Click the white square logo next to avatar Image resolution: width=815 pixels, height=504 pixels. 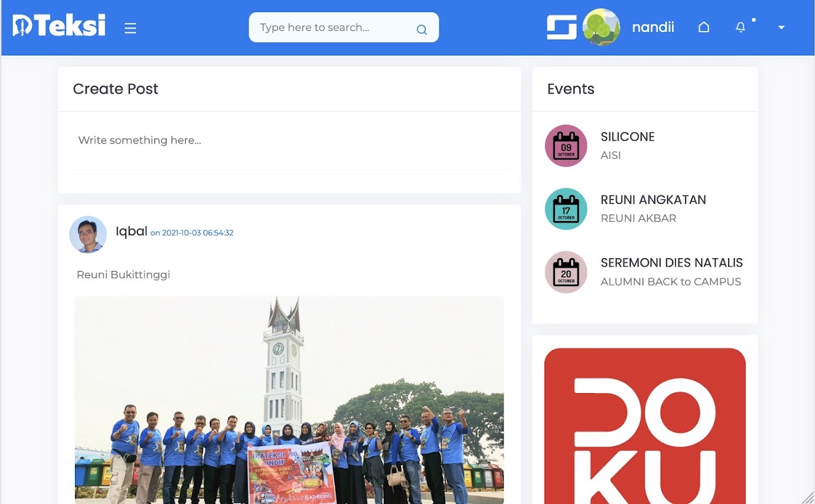(562, 27)
